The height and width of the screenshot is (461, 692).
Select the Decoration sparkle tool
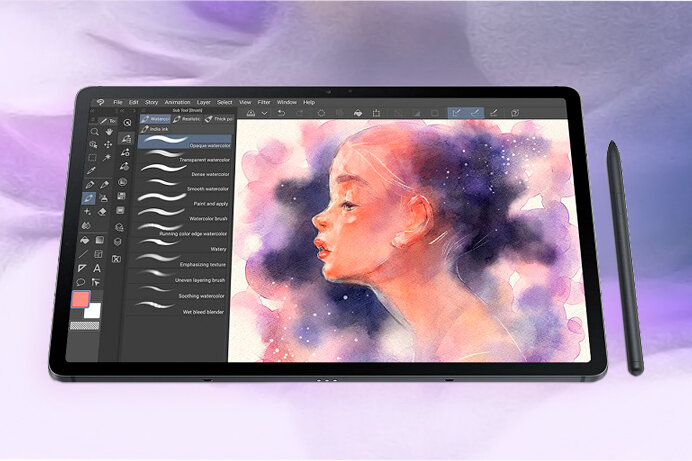click(87, 212)
